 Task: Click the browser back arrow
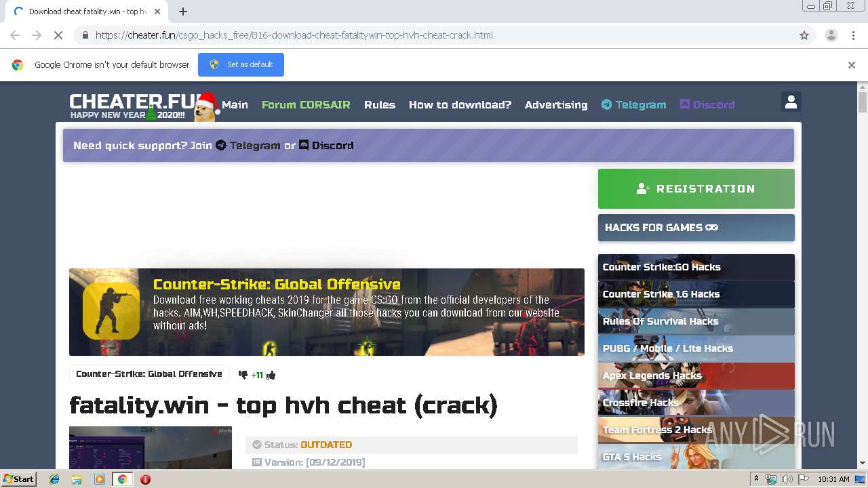pos(15,35)
